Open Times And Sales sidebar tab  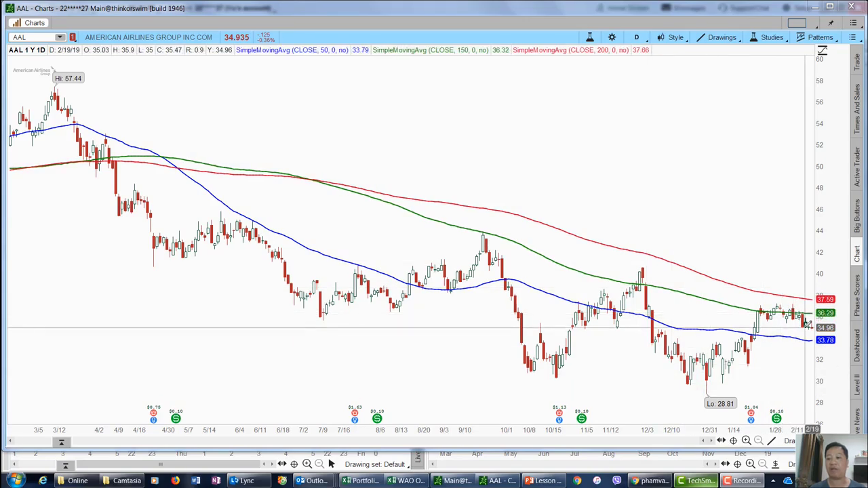[x=856, y=109]
